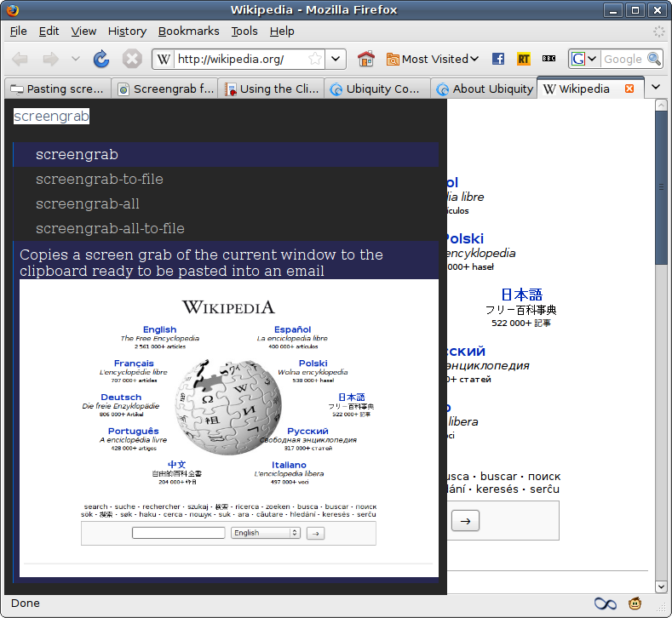Viewport: 672px width, 618px height.
Task: Open the Google search engine selector
Action: pyautogui.click(x=583, y=59)
